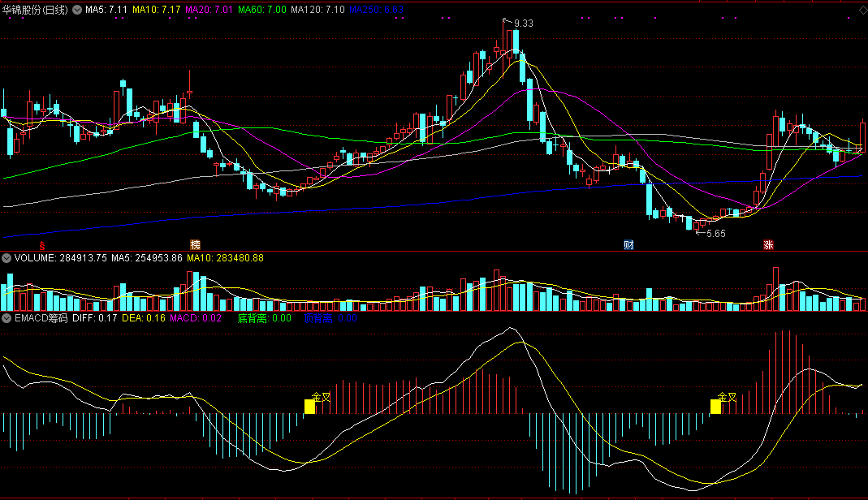Click the MA20: 7.01 label
The image size is (868, 500).
pyautogui.click(x=209, y=10)
